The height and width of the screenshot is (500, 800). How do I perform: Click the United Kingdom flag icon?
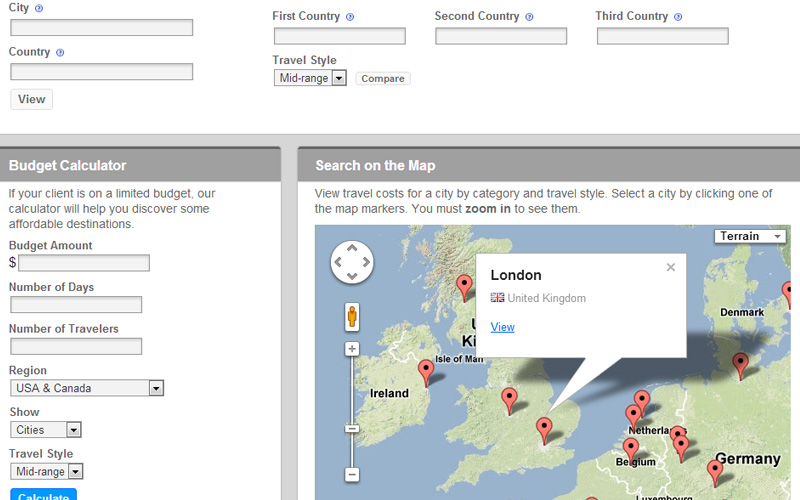point(497,297)
